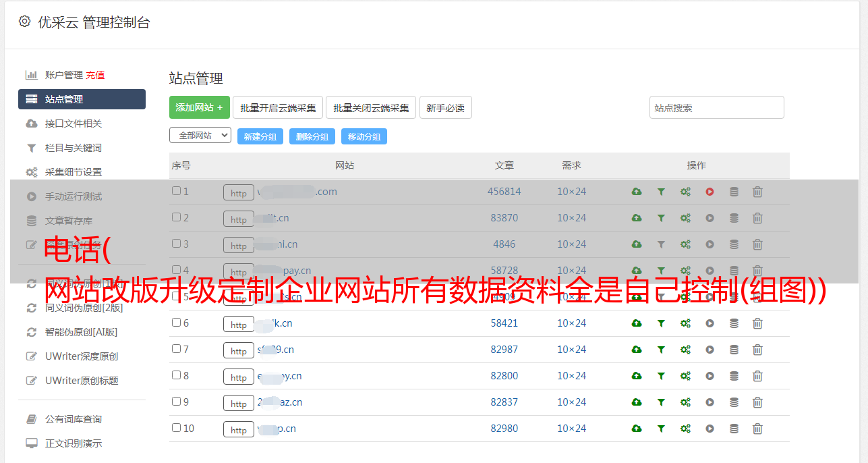Tick the checkbox for site row 1
Image resolution: width=868 pixels, height=463 pixels.
(x=176, y=191)
